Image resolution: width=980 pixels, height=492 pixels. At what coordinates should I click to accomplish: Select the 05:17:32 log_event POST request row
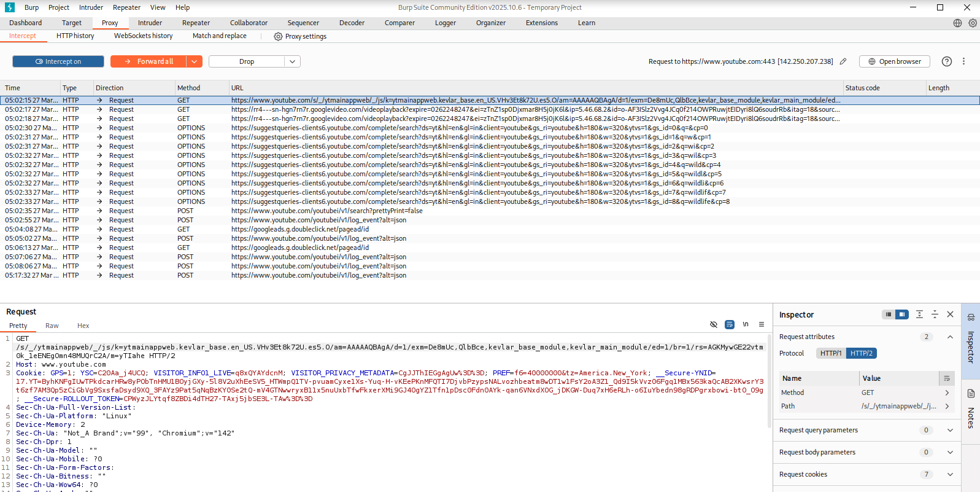pyautogui.click(x=490, y=275)
